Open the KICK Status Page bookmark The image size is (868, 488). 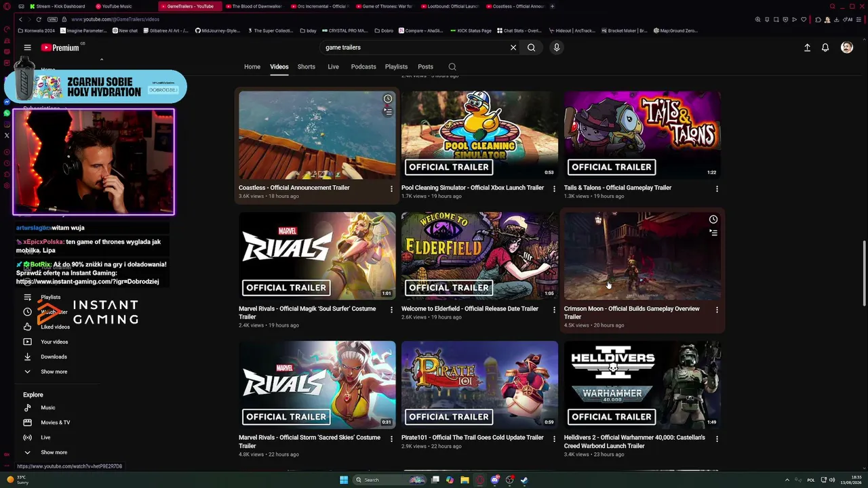pos(471,30)
